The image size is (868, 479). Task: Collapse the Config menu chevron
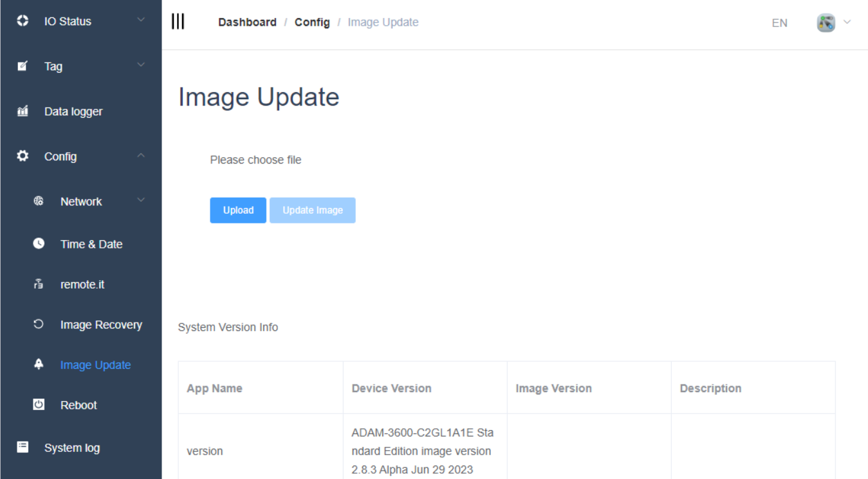click(141, 156)
